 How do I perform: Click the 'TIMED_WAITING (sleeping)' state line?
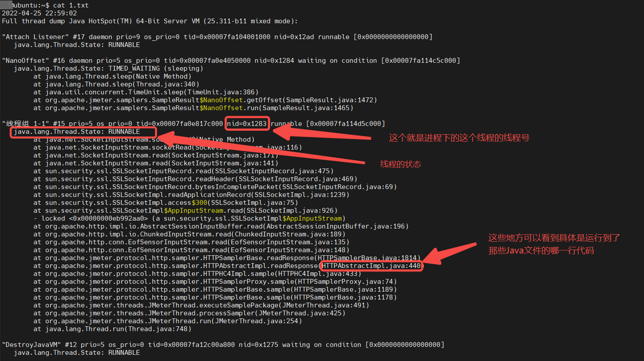coord(108,68)
